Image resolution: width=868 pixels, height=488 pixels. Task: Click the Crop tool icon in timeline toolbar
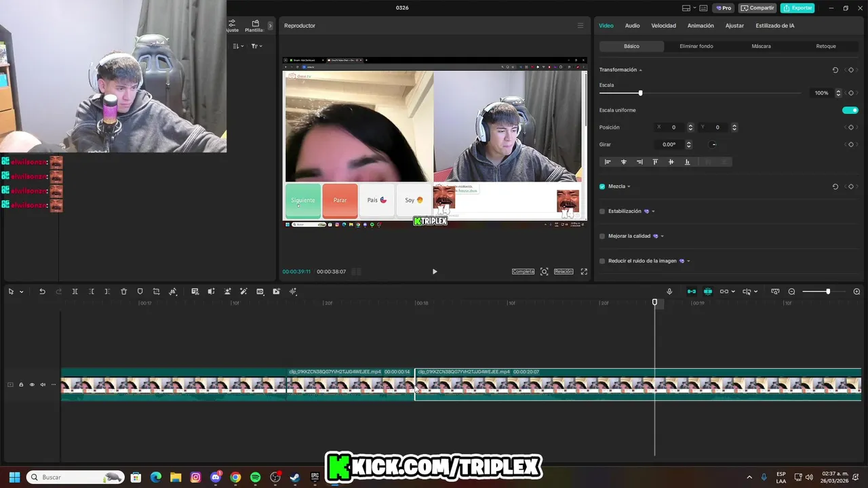click(156, 291)
